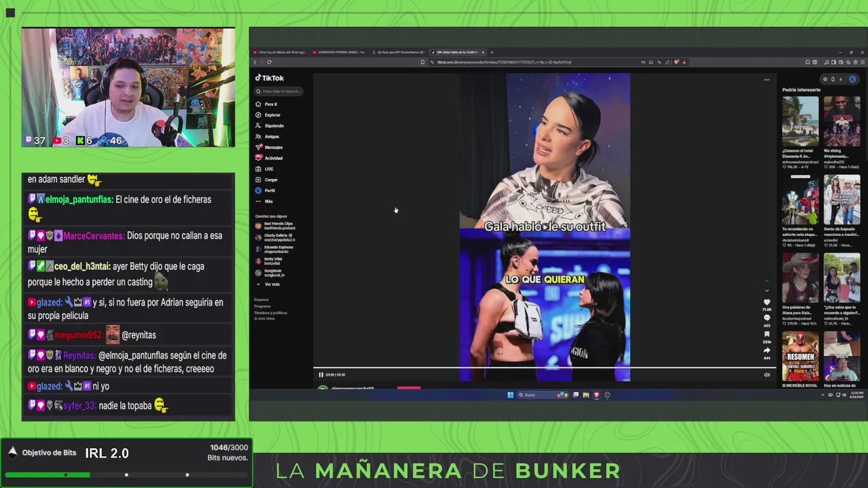
Task: Click Cargar to upload a video
Action: 267,180
